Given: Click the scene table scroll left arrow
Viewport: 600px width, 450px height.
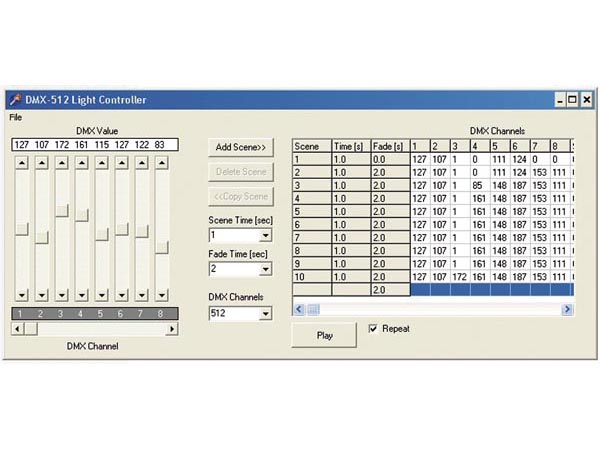Looking at the screenshot, I should [x=299, y=309].
